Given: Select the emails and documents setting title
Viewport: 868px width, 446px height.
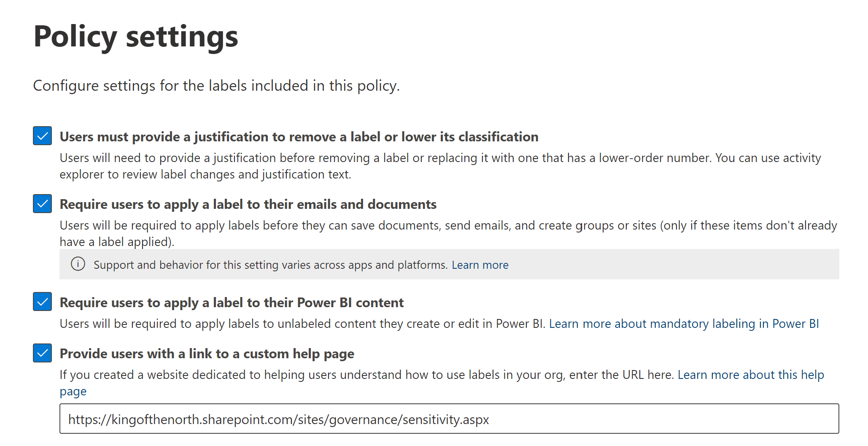Looking at the screenshot, I should [248, 204].
